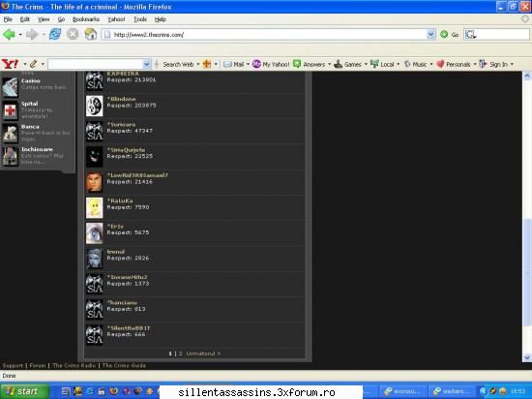Click the Reload page icon
Viewport: 532px width, 399px height.
click(55, 34)
